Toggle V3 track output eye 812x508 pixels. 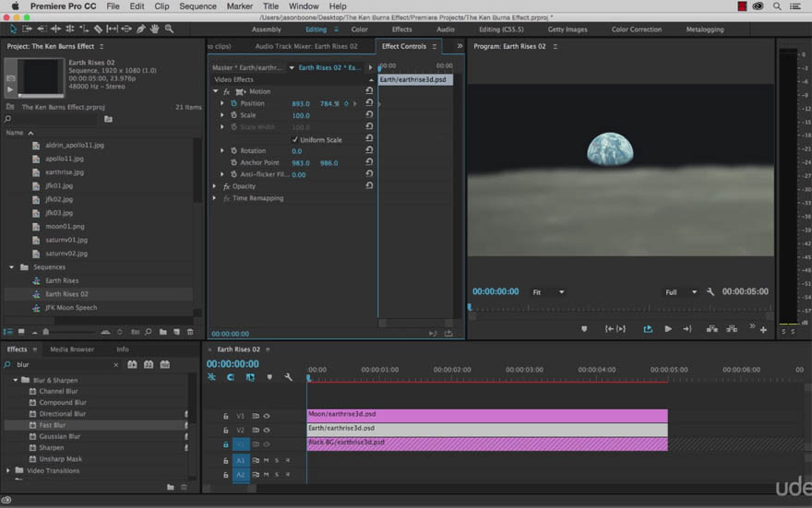[267, 416]
